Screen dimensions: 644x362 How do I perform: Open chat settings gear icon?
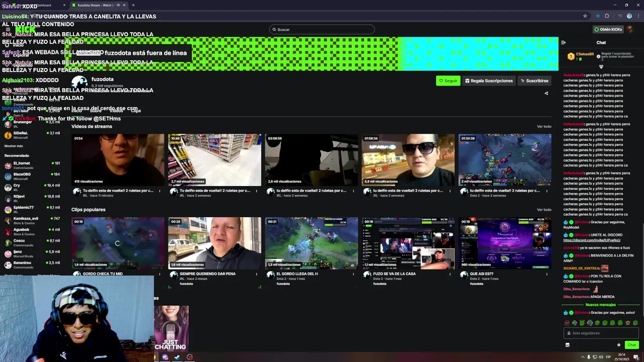[x=619, y=345]
